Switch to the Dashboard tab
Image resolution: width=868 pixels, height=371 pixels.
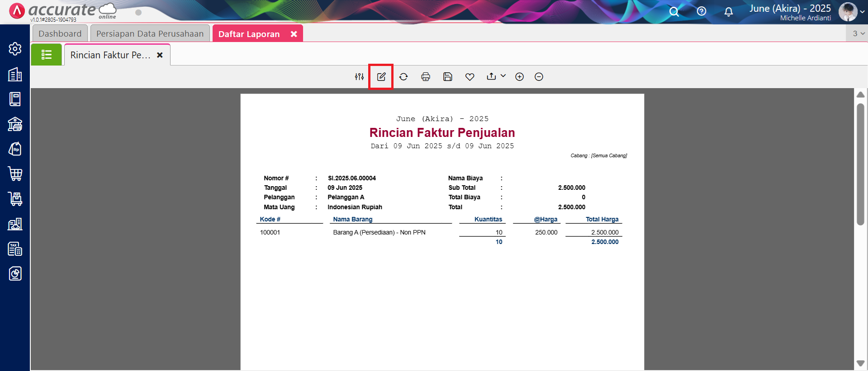60,33
